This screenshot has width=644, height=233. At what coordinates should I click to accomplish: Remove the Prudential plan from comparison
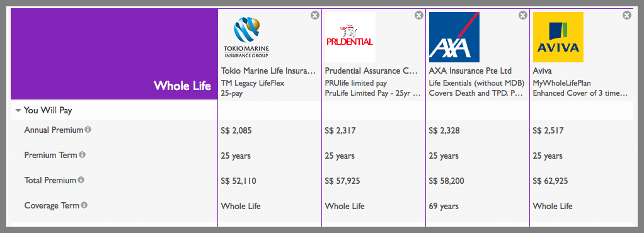[418, 15]
